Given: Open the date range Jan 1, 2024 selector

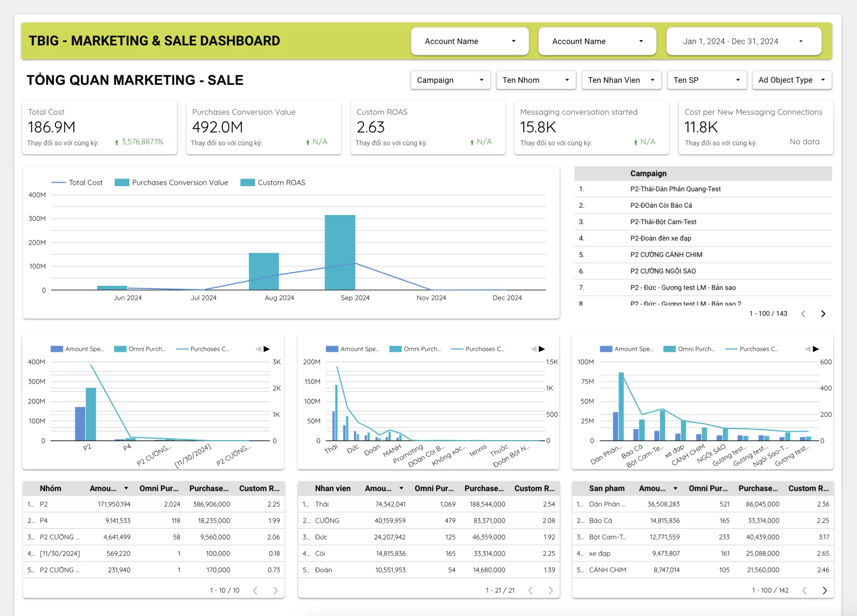Looking at the screenshot, I should pyautogui.click(x=744, y=42).
